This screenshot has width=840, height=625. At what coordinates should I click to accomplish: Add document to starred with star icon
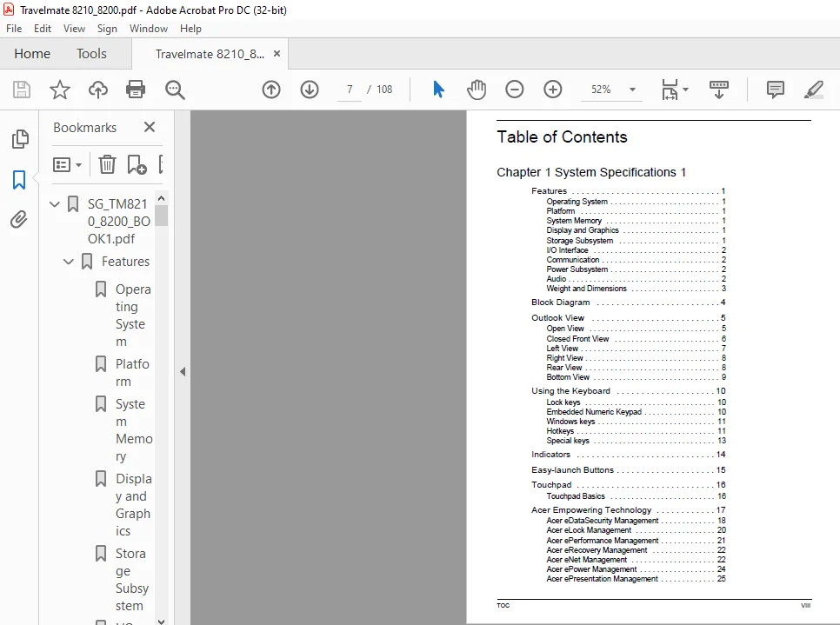click(59, 90)
